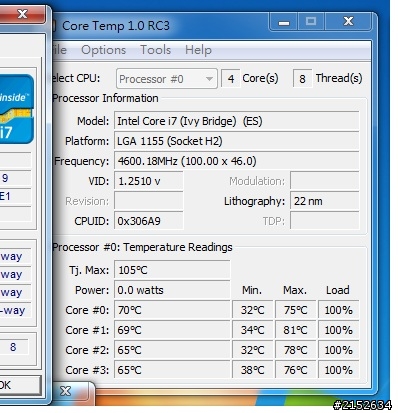398x413 pixels.
Task: Click the empty TDP field
Action: tap(325, 221)
